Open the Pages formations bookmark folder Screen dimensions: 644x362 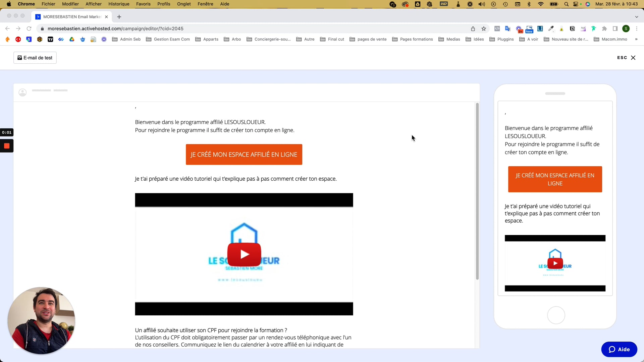click(413, 39)
